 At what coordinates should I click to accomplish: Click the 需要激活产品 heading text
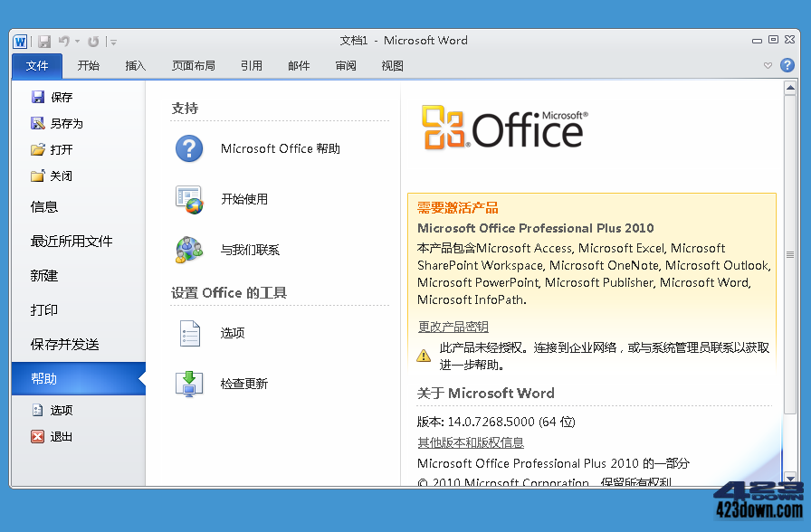[x=458, y=208]
